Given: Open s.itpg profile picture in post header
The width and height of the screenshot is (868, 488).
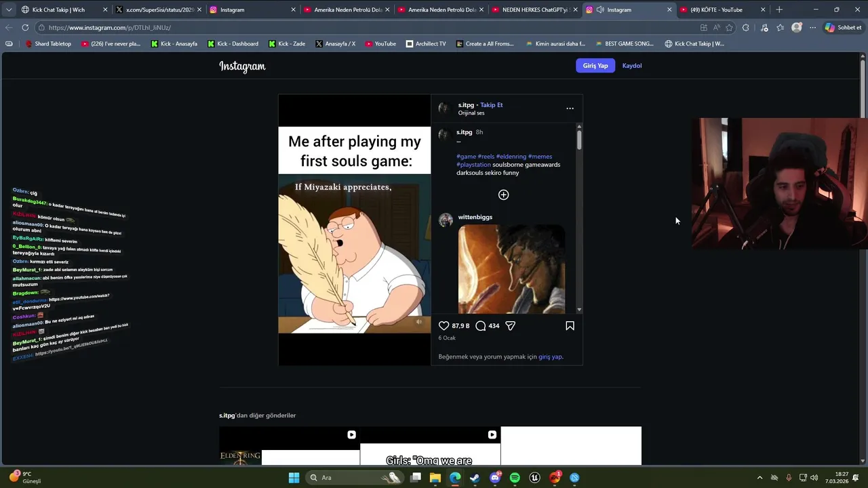Looking at the screenshot, I should pyautogui.click(x=444, y=108).
